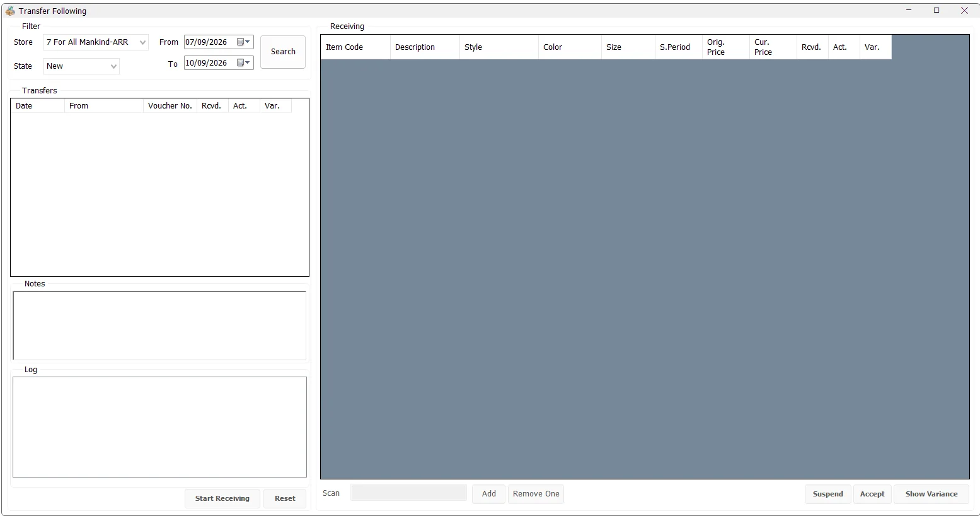
Task: Expand the Store dropdown showing 7 For All Mankind-ARR
Action: pyautogui.click(x=142, y=42)
